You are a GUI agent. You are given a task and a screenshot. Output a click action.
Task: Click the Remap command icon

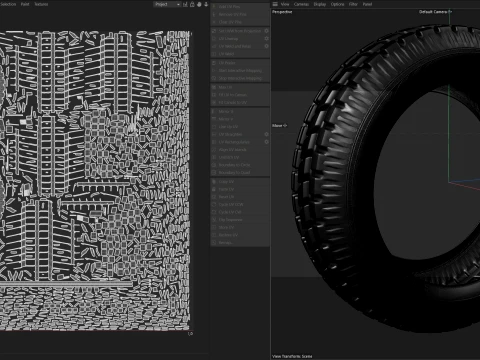click(214, 243)
